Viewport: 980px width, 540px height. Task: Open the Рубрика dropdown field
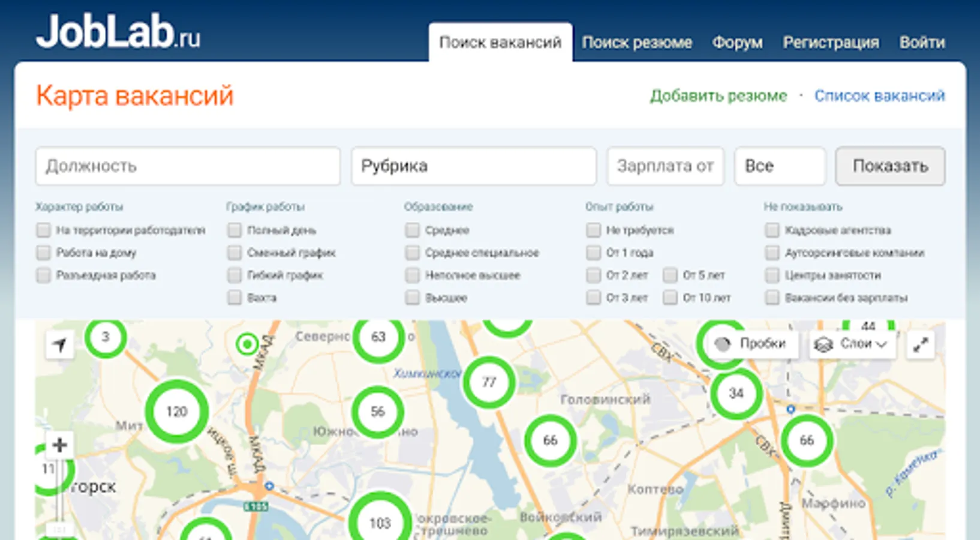[474, 166]
